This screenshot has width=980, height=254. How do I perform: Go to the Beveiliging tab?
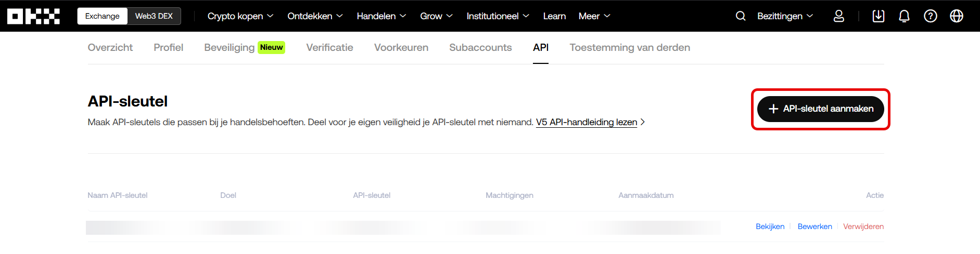[x=230, y=47]
